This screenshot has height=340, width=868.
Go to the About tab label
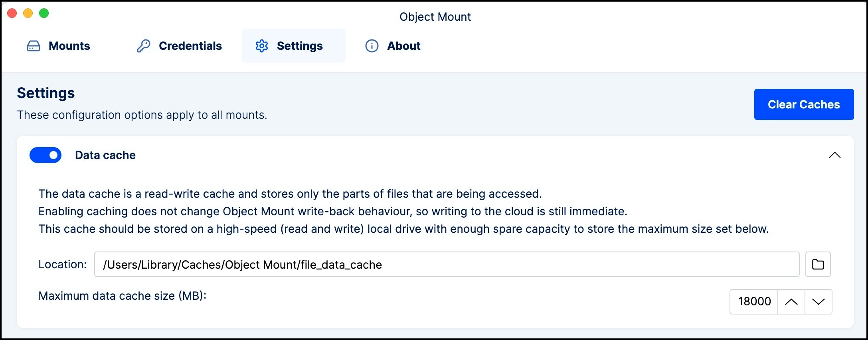(404, 46)
